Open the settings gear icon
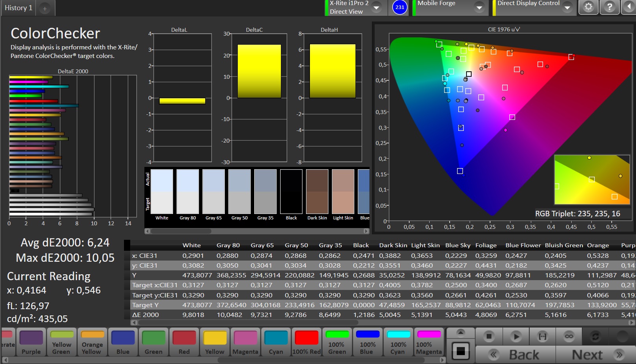 click(588, 7)
